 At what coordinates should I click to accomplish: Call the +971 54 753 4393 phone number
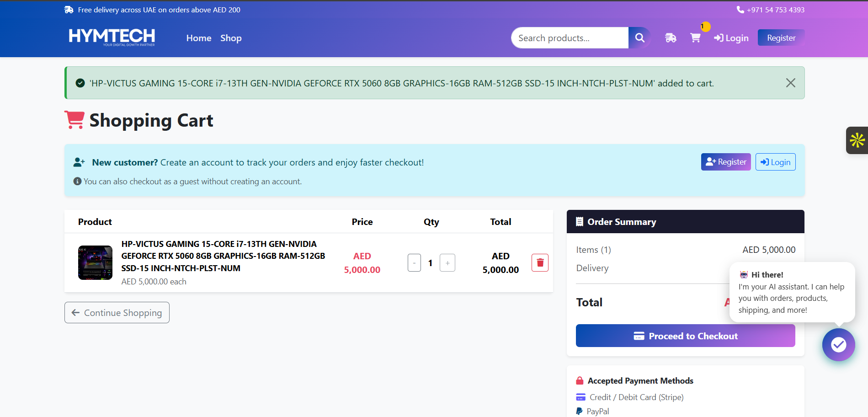click(x=771, y=10)
